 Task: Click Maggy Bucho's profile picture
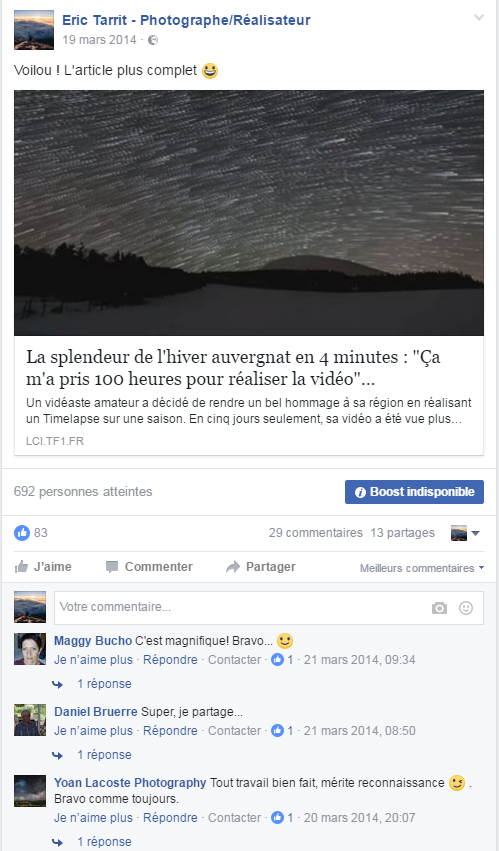tap(30, 649)
